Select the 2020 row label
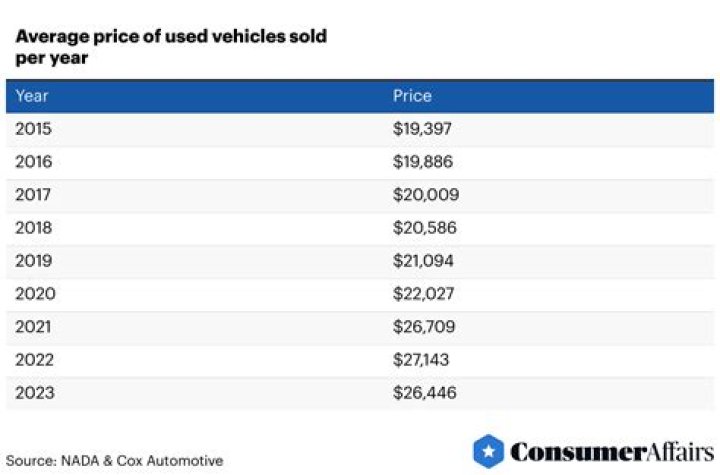The height and width of the screenshot is (475, 720). tap(35, 294)
